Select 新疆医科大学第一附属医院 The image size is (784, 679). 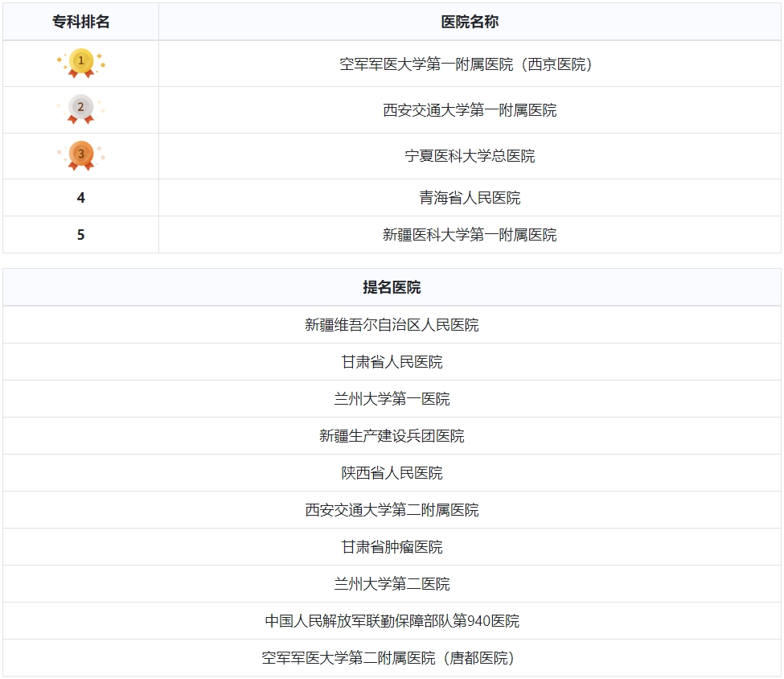tap(470, 235)
